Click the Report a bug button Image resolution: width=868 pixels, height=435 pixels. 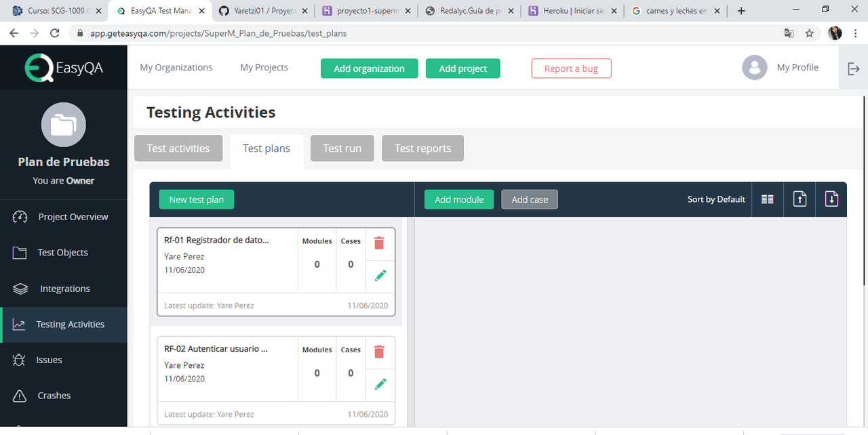tap(571, 68)
